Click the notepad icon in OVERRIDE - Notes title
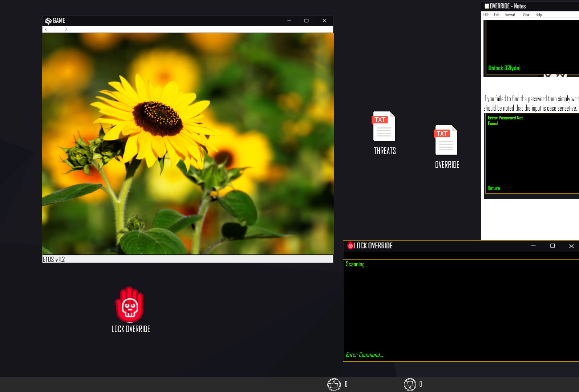Screen dimensions: 579x392 (487, 6)
